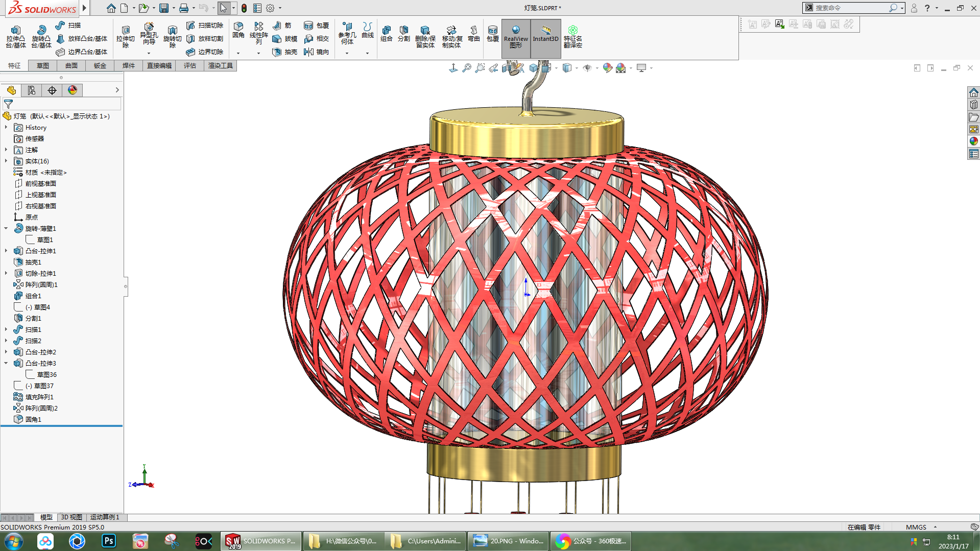Click MMGS unit system in status bar
The height and width of the screenshot is (551, 980).
(916, 527)
